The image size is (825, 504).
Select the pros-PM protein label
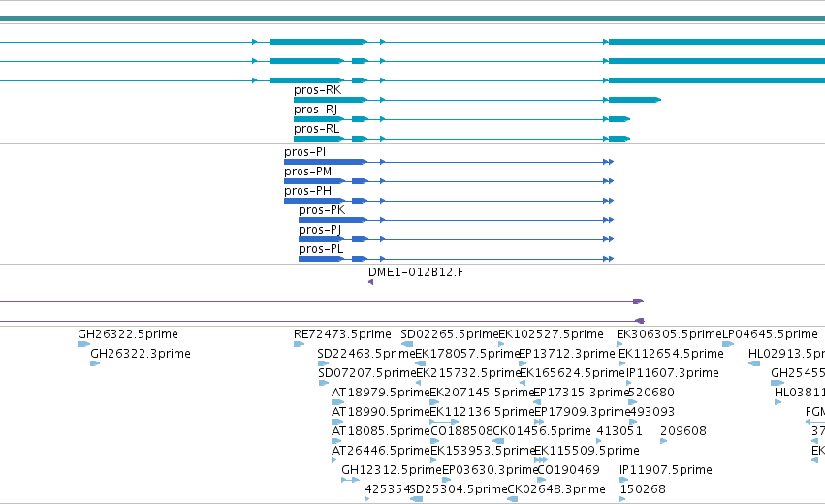tap(307, 172)
